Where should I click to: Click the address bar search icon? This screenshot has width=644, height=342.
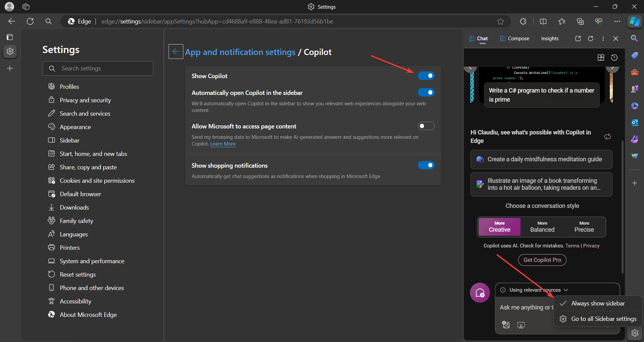[x=49, y=21]
